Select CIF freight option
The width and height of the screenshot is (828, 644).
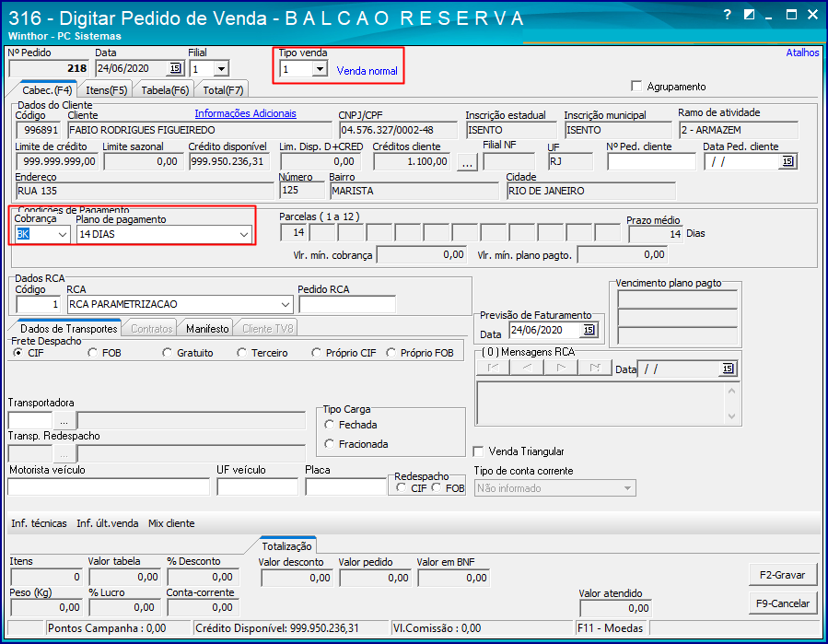tap(17, 352)
